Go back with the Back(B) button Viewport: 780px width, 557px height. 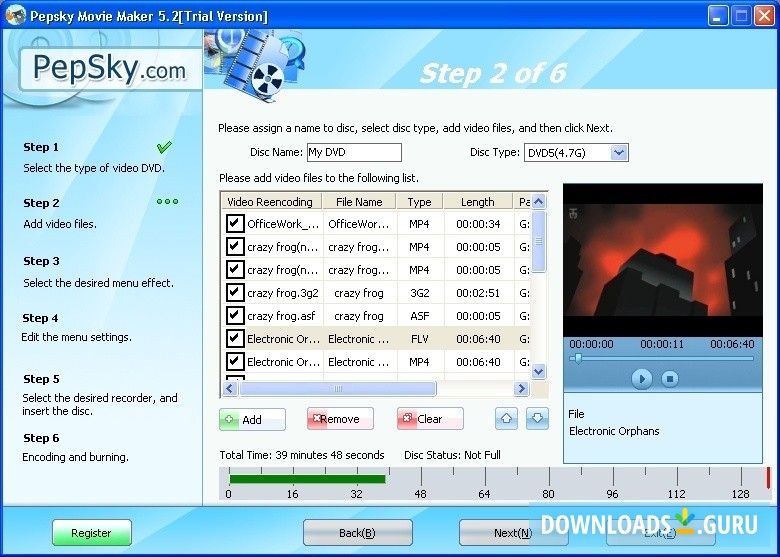pyautogui.click(x=358, y=533)
